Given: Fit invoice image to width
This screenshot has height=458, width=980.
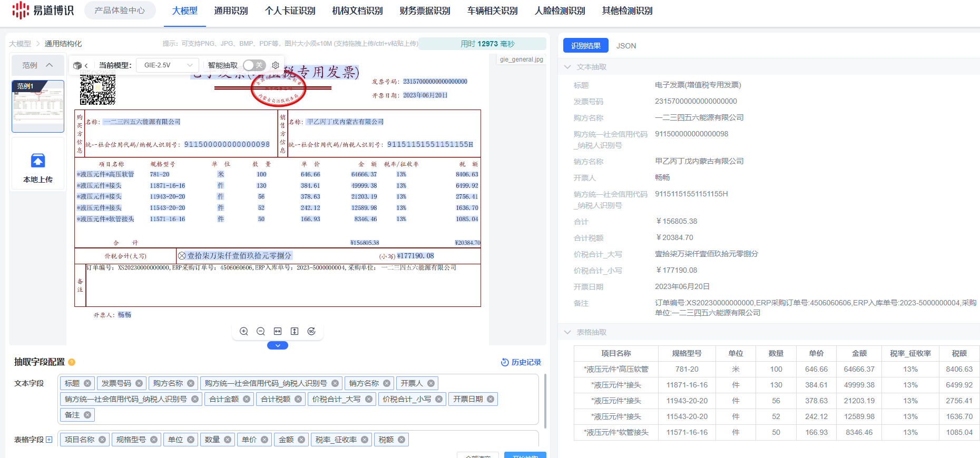Looking at the screenshot, I should tap(278, 331).
